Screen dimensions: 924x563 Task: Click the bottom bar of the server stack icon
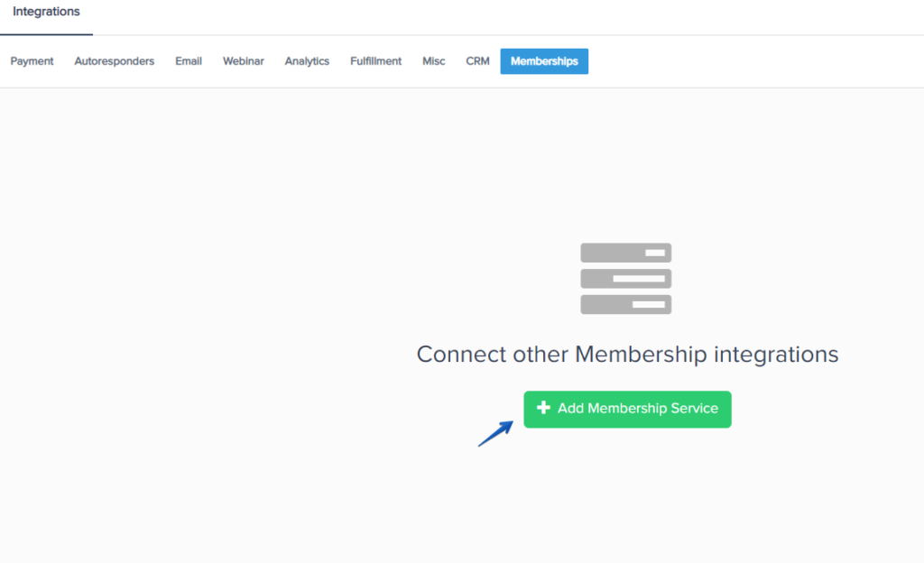625,305
